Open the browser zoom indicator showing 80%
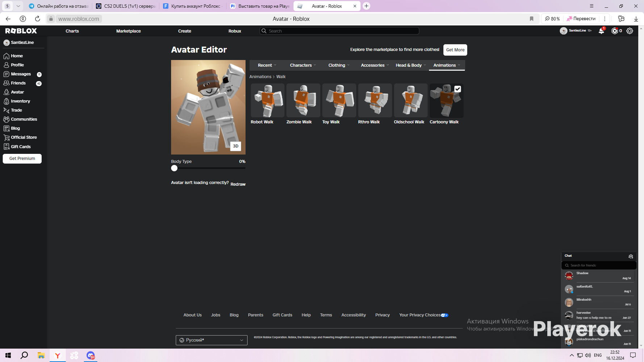The width and height of the screenshot is (644, 362). (x=552, y=19)
